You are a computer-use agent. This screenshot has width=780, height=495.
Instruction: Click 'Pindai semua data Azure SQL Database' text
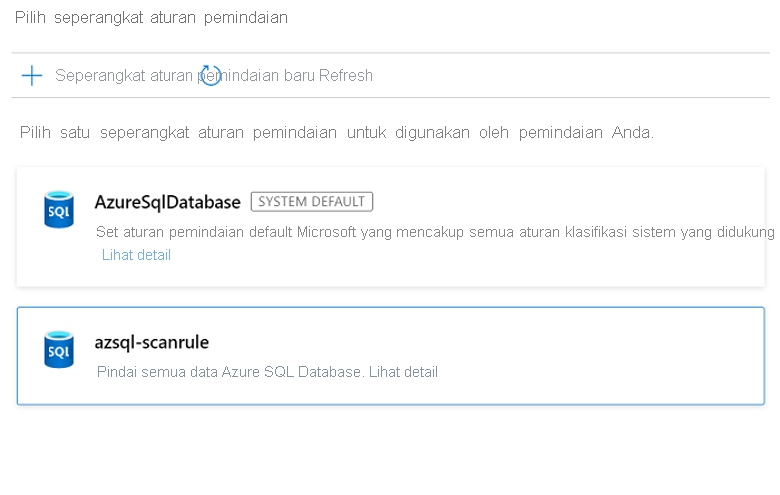tap(229, 372)
